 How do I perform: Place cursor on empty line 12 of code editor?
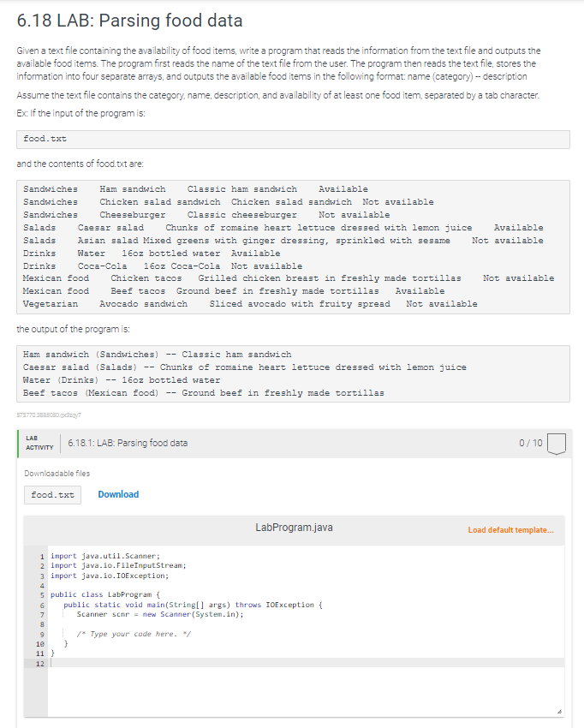click(x=306, y=663)
